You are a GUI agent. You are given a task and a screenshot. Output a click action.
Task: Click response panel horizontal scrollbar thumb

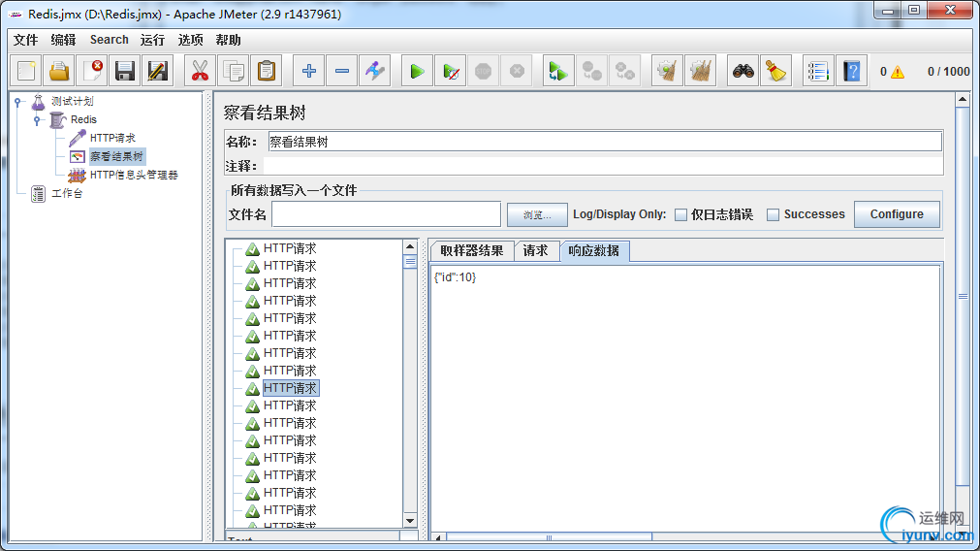click(549, 537)
